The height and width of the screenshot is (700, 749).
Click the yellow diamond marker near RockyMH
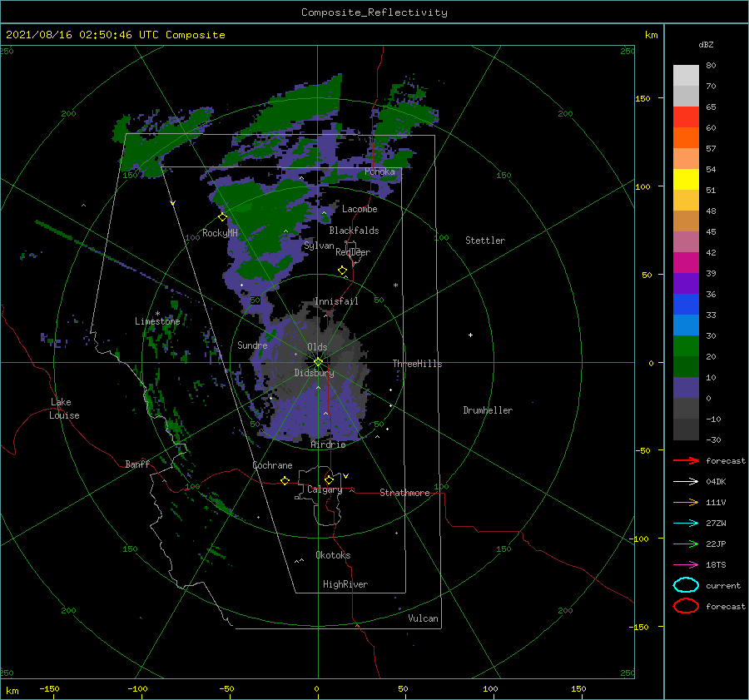tap(222, 217)
